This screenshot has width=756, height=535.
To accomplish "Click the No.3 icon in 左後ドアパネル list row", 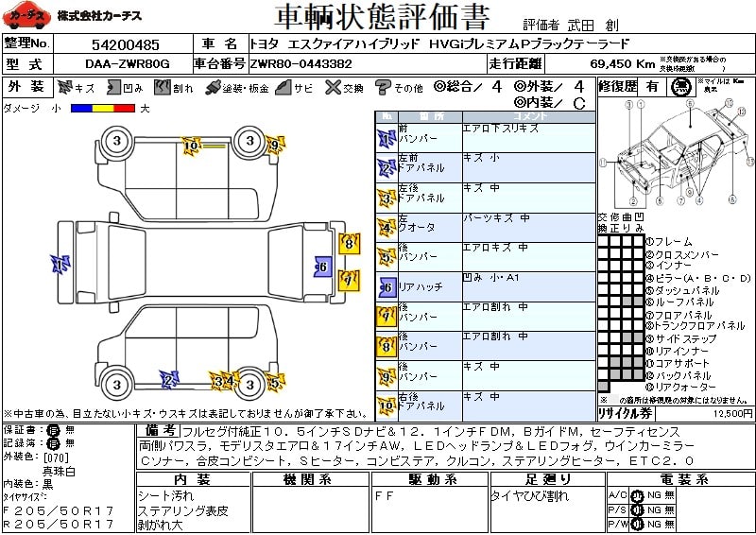I will 387,198.
